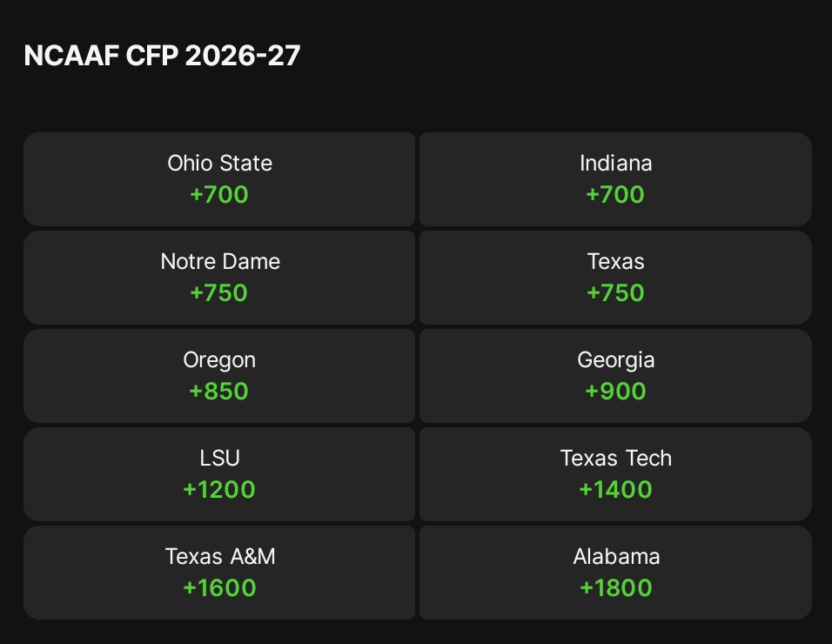Viewport: 832px width, 644px height.
Task: Click the Indiana team name label
Action: coord(615,164)
